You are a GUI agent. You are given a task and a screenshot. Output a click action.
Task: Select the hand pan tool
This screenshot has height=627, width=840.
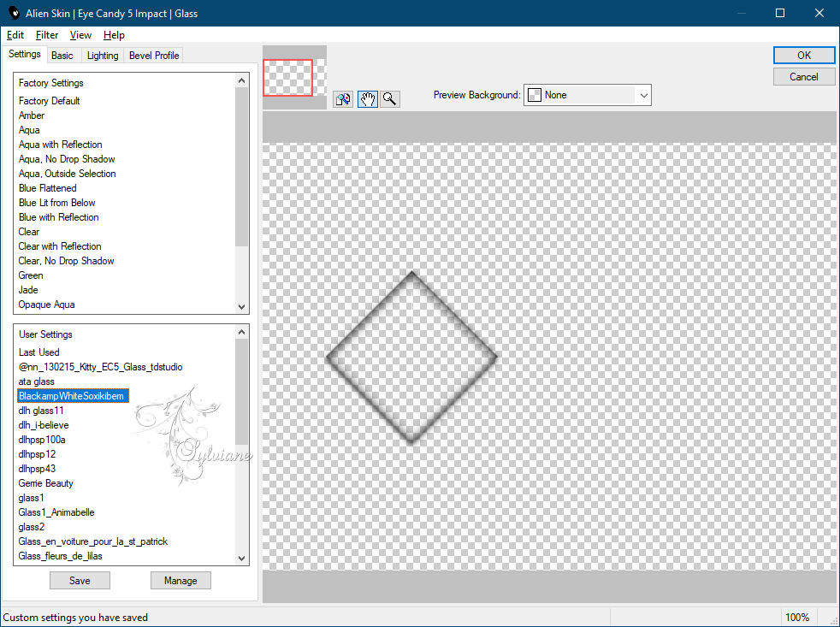tap(368, 99)
